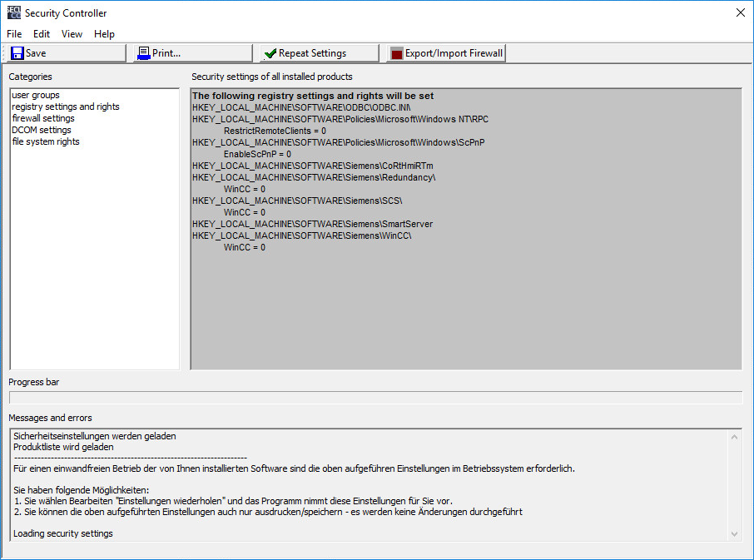Click the 'Progress bar' label
The width and height of the screenshot is (754, 560).
point(33,382)
